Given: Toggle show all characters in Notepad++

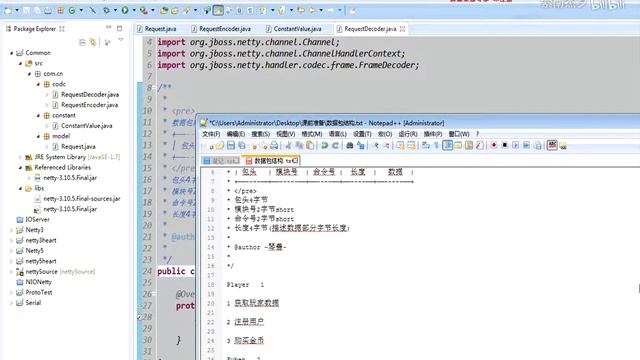Looking at the screenshot, I should (x=436, y=145).
